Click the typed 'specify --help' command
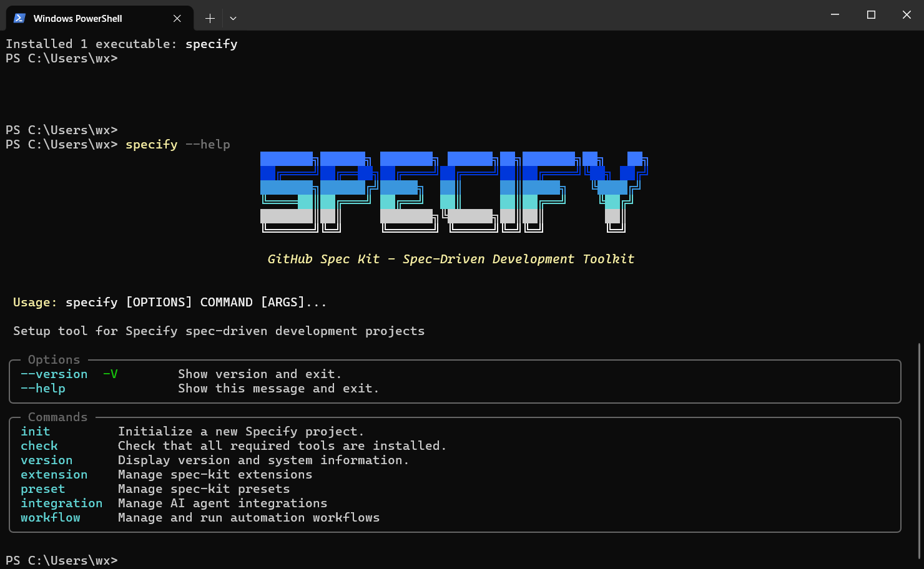Image resolution: width=924 pixels, height=569 pixels. pos(178,144)
